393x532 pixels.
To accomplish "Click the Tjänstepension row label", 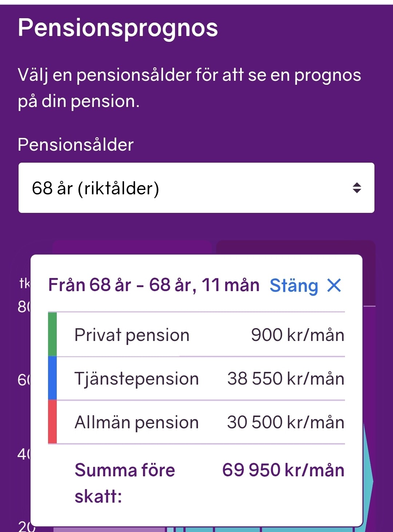I will coord(136,379).
